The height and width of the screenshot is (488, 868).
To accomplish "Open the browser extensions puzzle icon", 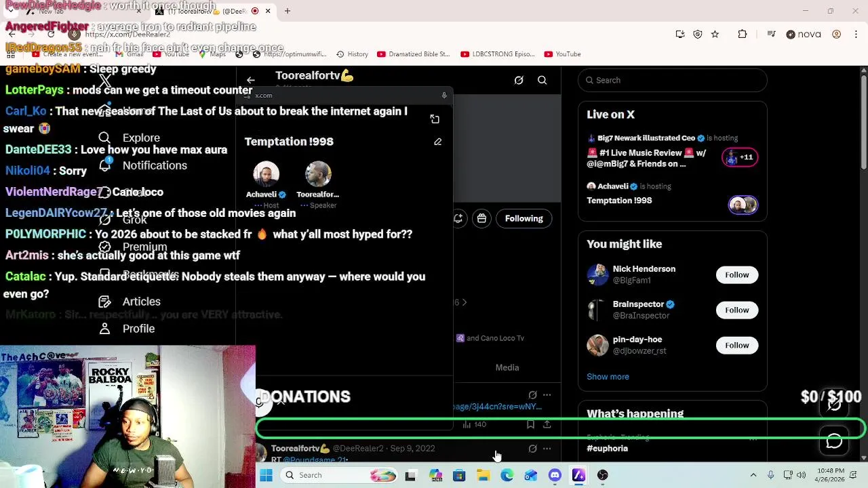I will [743, 35].
